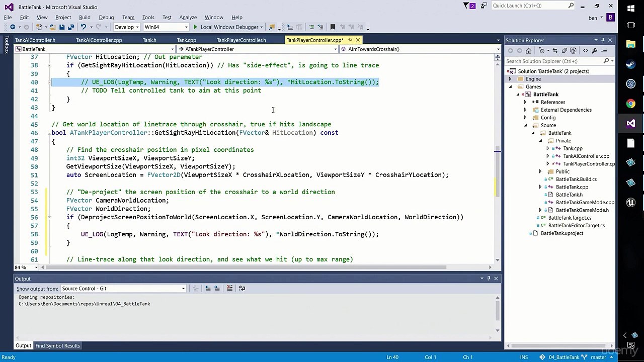Expand the Config folder
The height and width of the screenshot is (362, 644).
[x=525, y=118]
